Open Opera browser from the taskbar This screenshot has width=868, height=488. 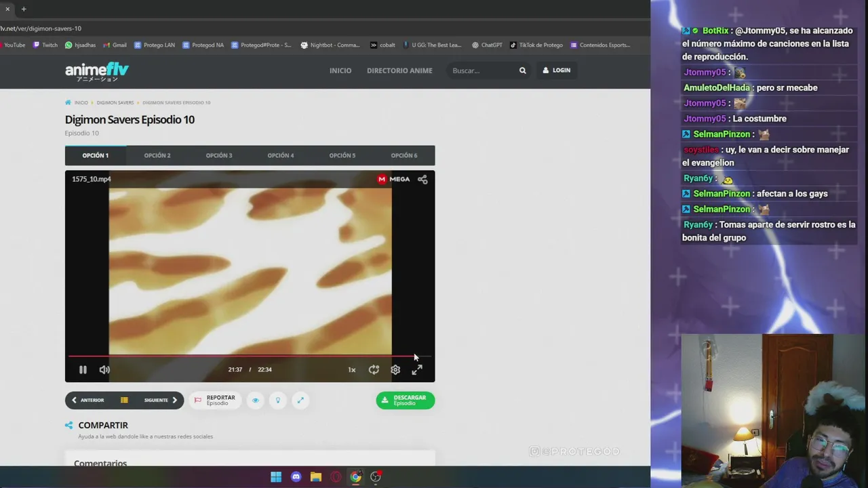point(336,477)
